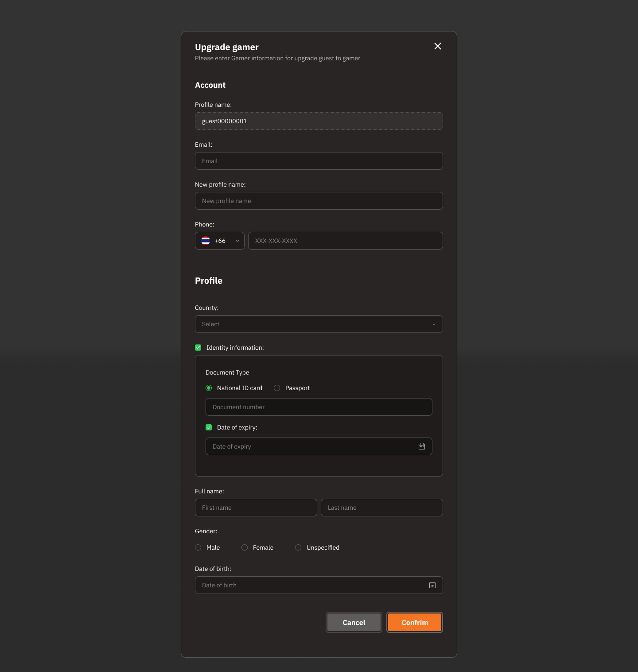Focus the Email input field

(319, 161)
